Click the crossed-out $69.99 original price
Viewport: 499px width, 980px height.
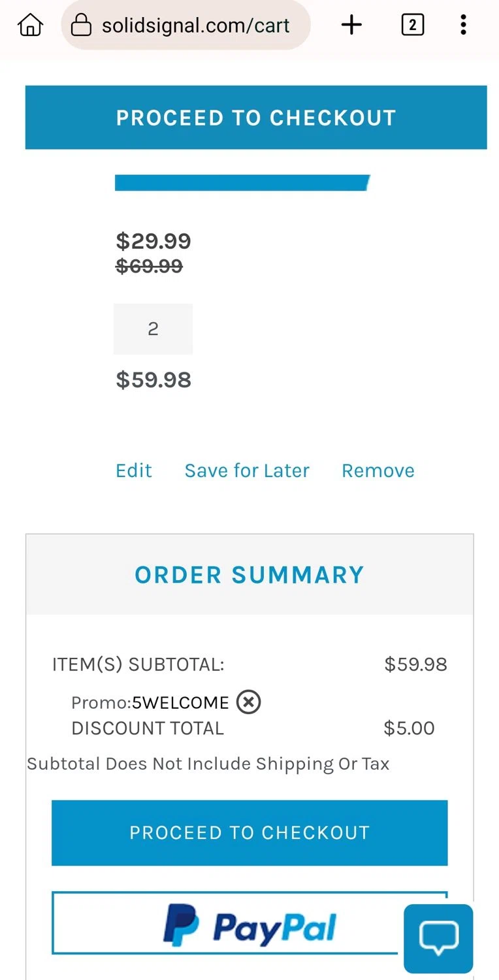click(x=149, y=266)
